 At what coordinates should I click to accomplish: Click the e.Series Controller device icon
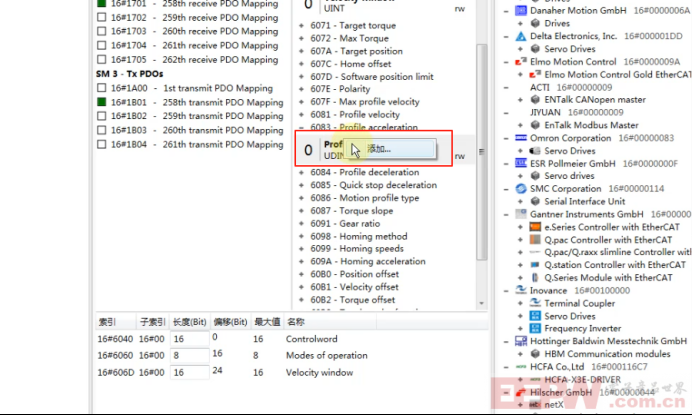[535, 227]
